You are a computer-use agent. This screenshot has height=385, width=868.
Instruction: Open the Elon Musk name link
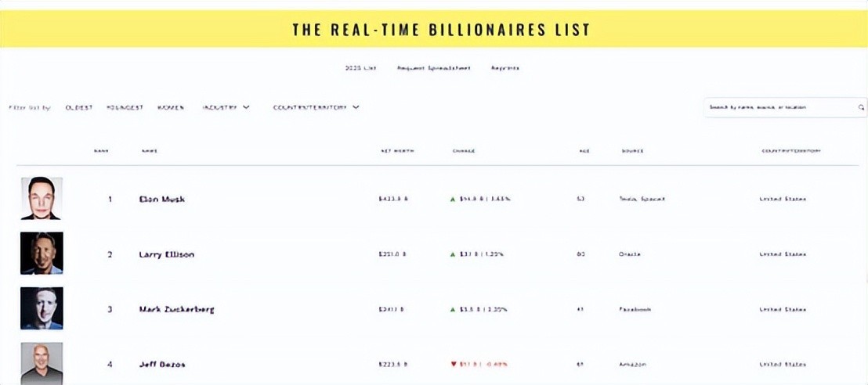tap(162, 200)
